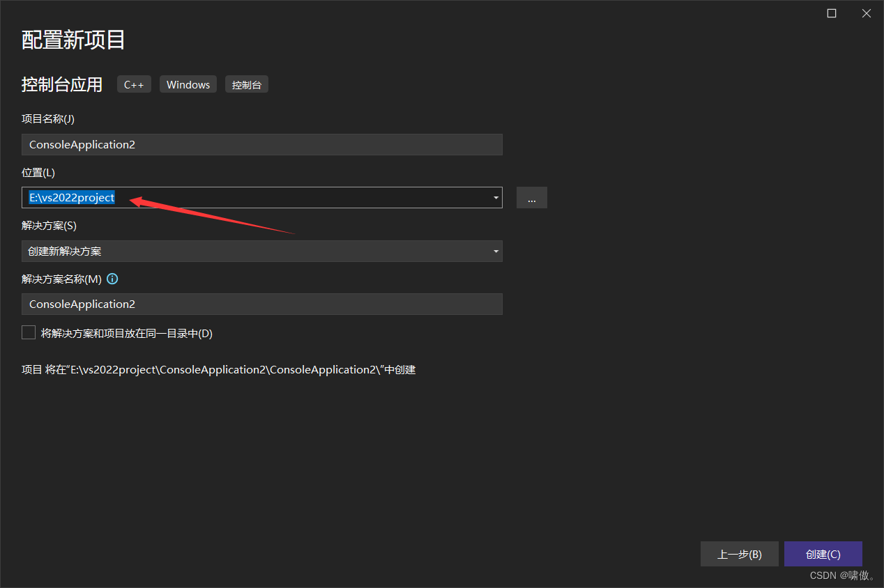Screen dimensions: 884x588
Task: Select the highlighted path E:\vs2022project
Action: [x=70, y=198]
